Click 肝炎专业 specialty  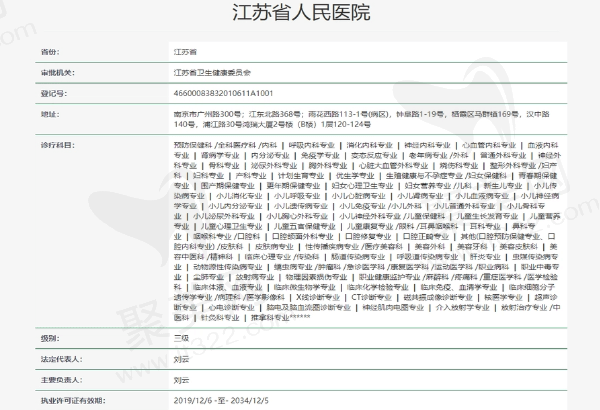coord(485,256)
